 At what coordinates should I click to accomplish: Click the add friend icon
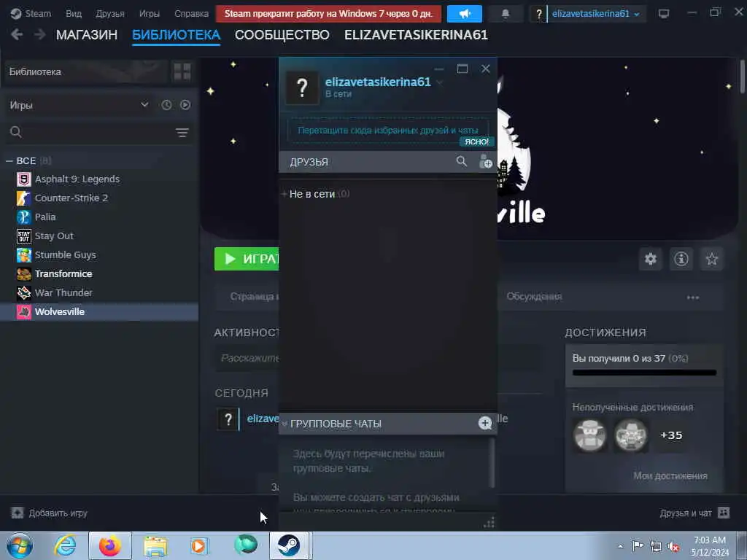[x=485, y=161]
